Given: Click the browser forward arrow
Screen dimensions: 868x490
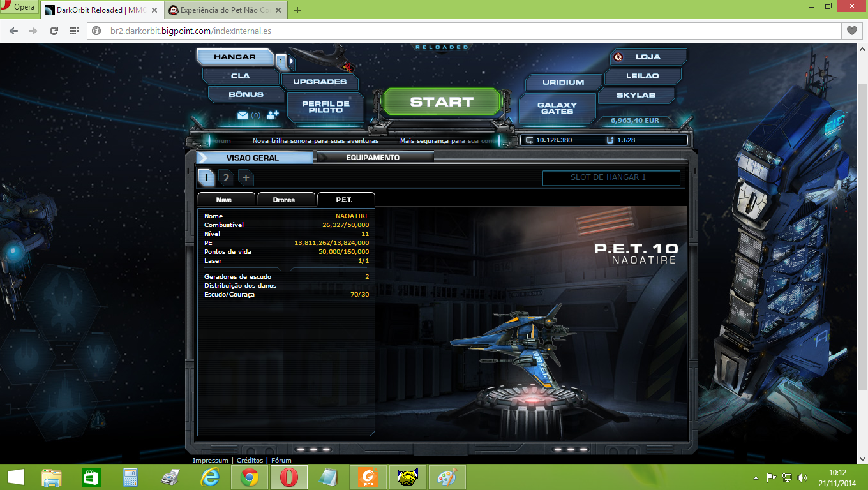Looking at the screenshot, I should tap(33, 31).
